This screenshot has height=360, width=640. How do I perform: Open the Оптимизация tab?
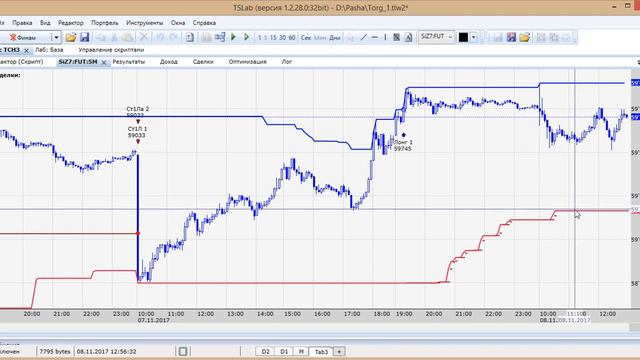(x=247, y=62)
